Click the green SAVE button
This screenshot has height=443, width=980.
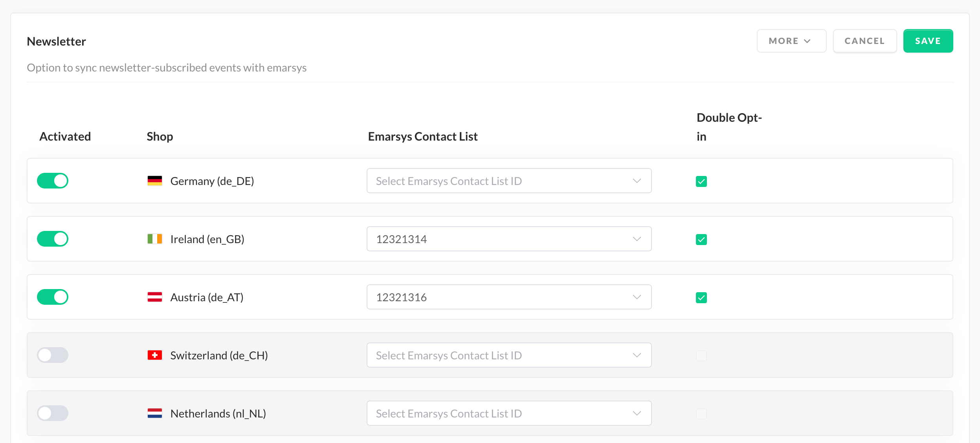pos(928,41)
